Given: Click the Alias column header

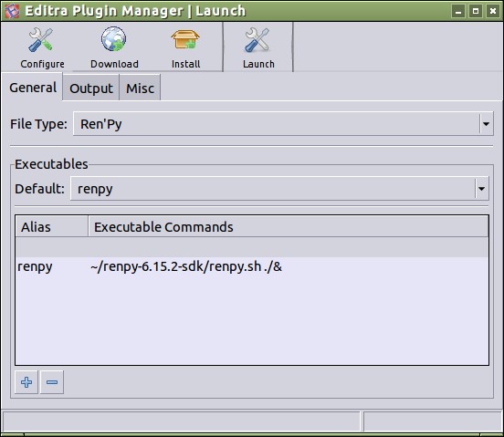Looking at the screenshot, I should point(52,226).
